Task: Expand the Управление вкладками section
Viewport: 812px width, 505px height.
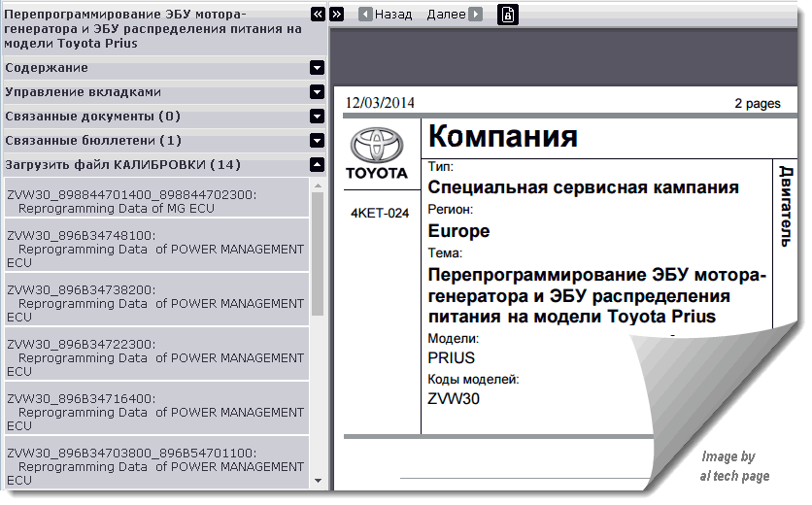Action: click(x=317, y=92)
